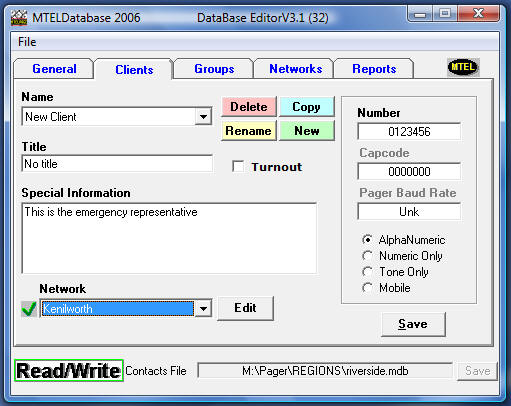Enable the Turnout checkbox
Image resolution: width=511 pixels, height=406 pixels.
[x=238, y=166]
